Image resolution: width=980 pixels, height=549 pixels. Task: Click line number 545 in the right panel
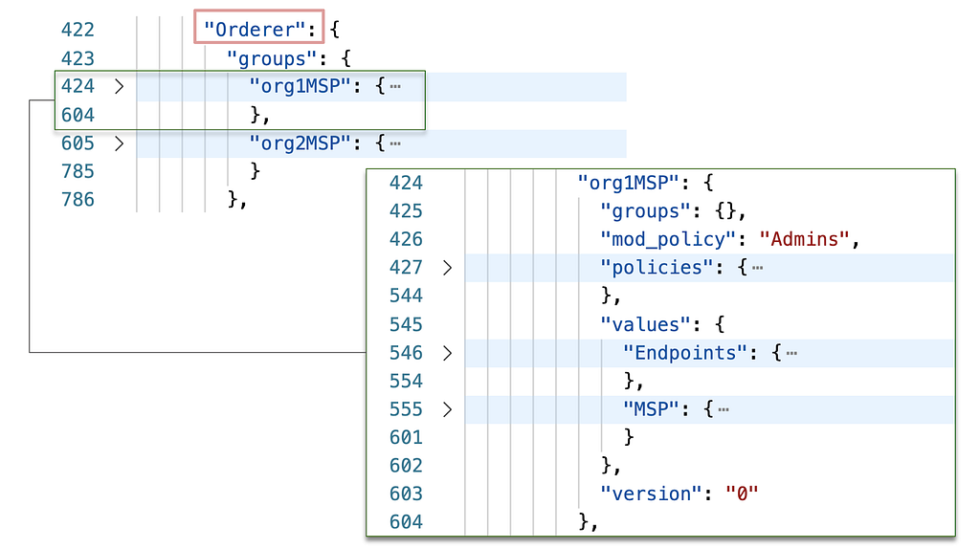pos(406,325)
